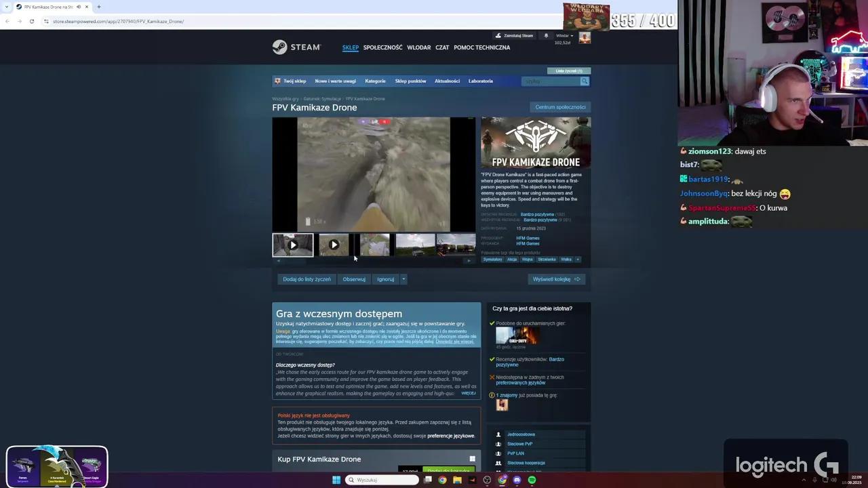
Task: Reload the page in the browser
Action: 31,21
